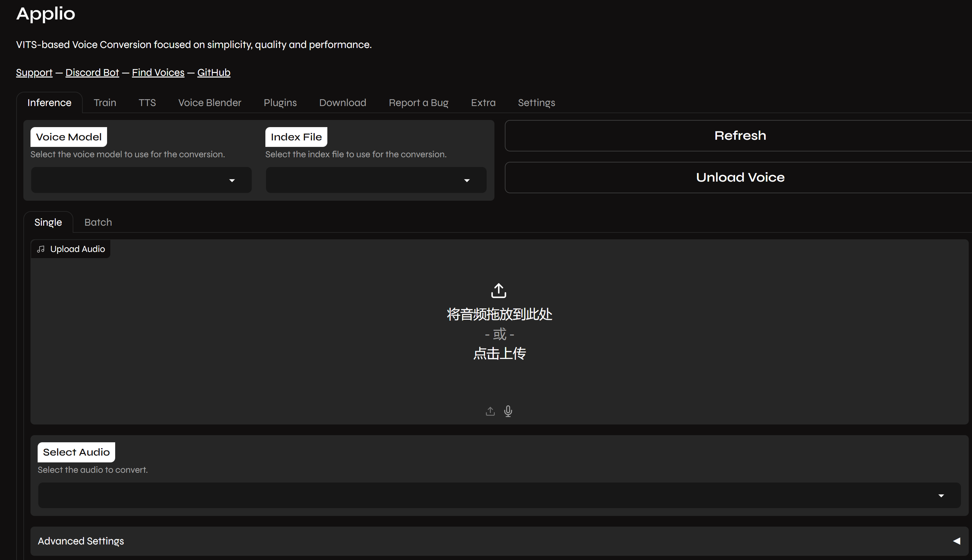Open the Find Voices link
Image resolution: width=972 pixels, height=560 pixels.
(x=158, y=73)
